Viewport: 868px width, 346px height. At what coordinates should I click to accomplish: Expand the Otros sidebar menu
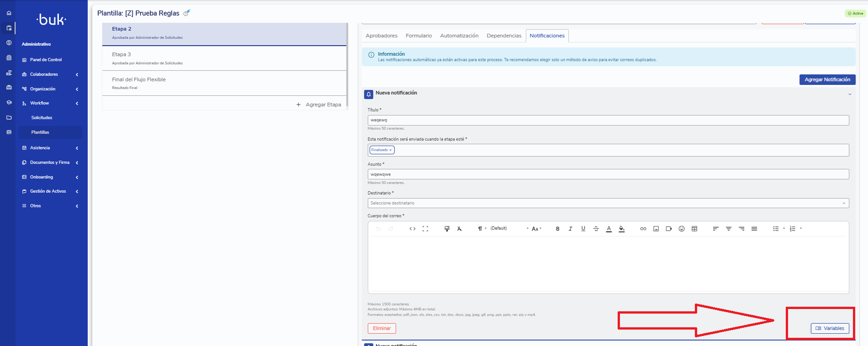[50, 206]
